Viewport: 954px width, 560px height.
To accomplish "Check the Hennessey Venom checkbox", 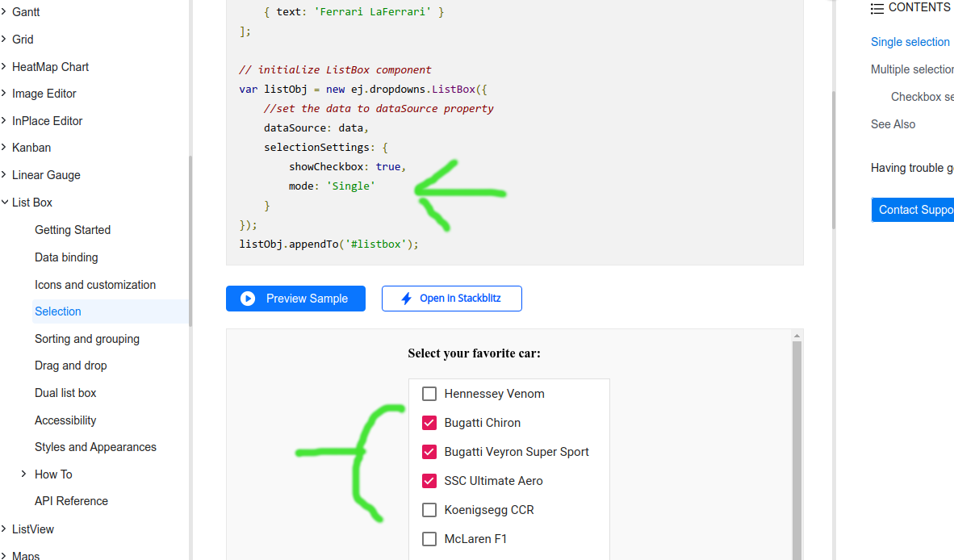I will pyautogui.click(x=429, y=394).
